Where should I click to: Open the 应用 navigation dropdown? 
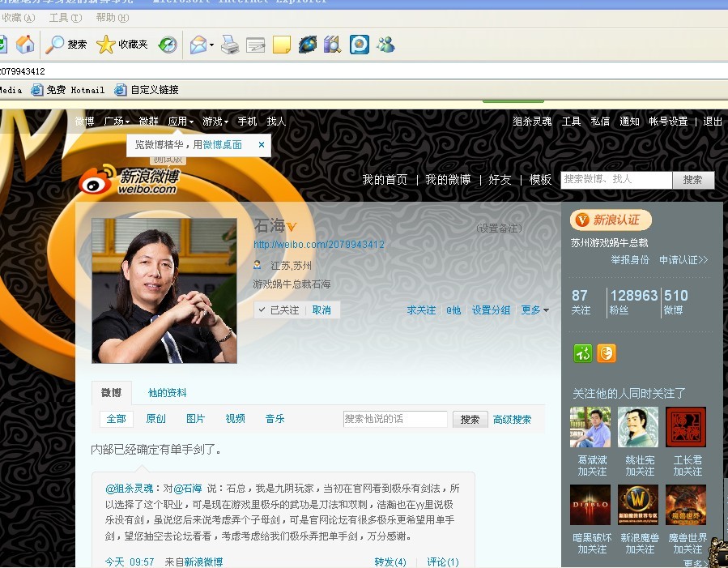[181, 122]
